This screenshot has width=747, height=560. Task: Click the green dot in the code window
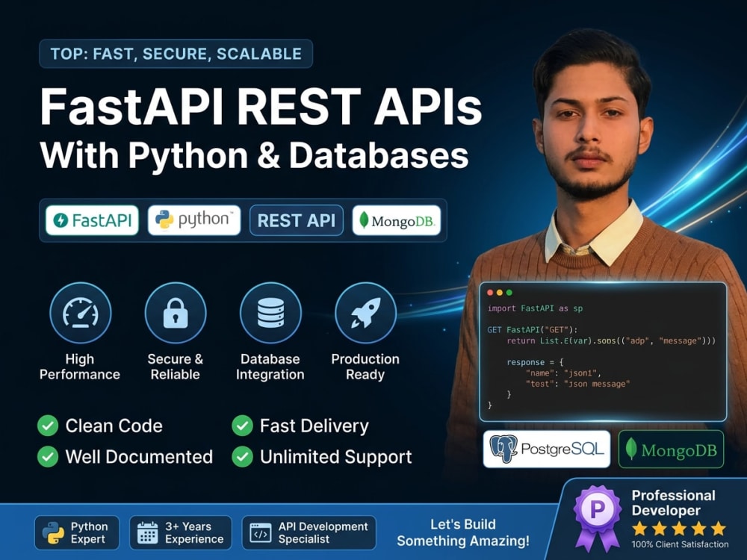coord(509,293)
